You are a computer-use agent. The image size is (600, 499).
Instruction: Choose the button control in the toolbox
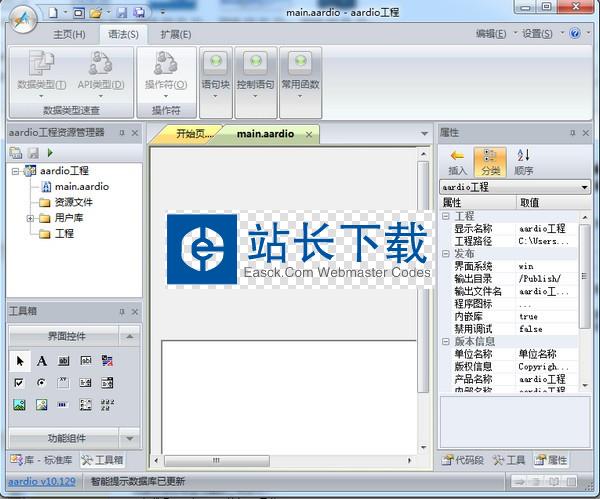pos(64,360)
